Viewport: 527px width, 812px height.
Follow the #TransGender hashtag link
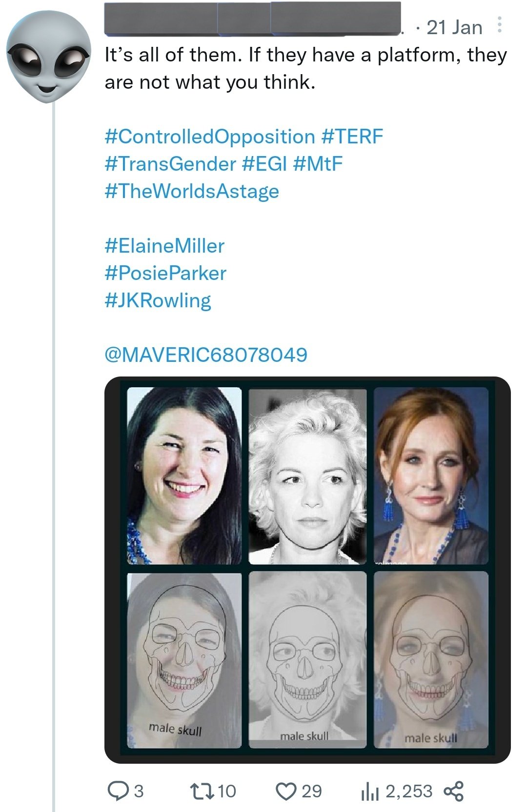(170, 164)
